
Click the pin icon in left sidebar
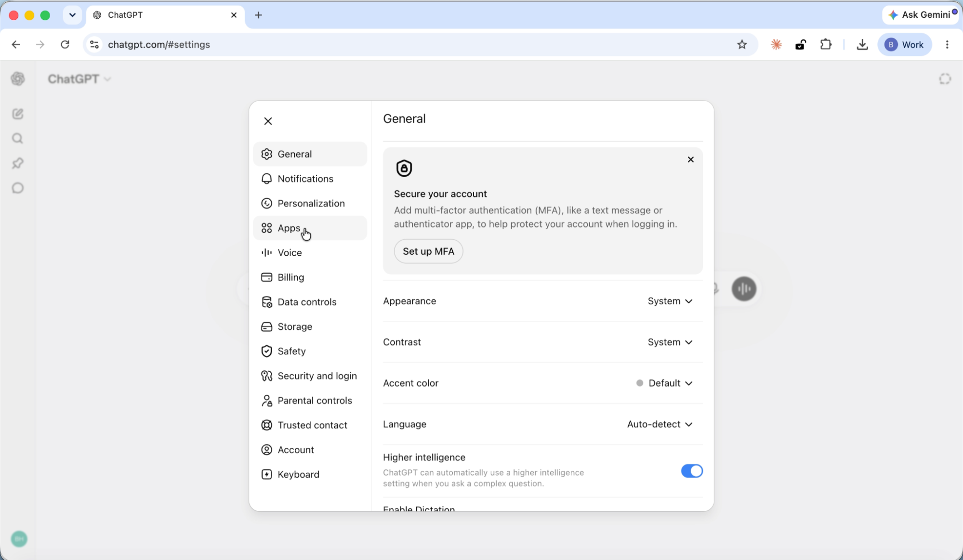18,163
